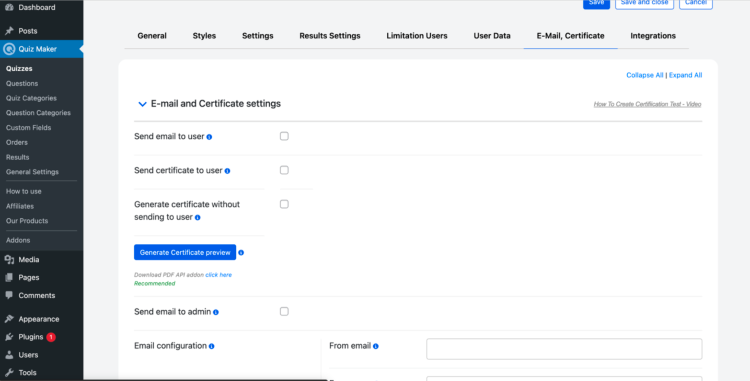Switch to the Styles tab
This screenshot has width=750, height=381.
(x=204, y=36)
